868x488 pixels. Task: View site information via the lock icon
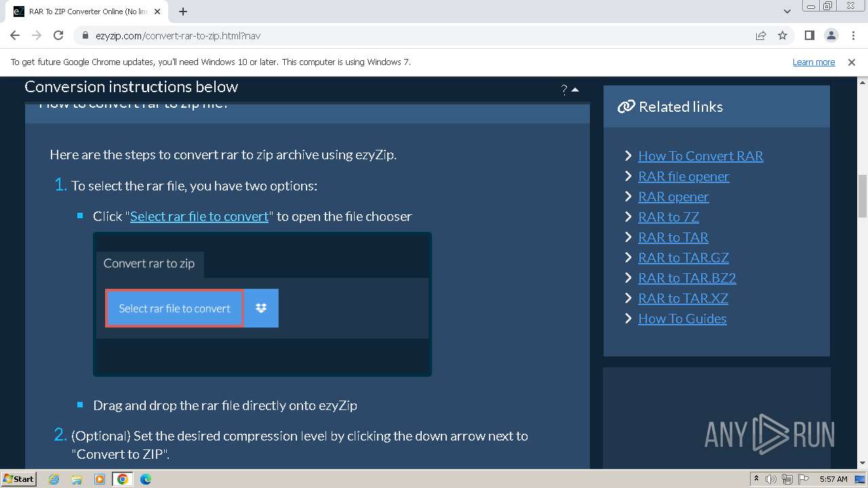pyautogui.click(x=85, y=35)
